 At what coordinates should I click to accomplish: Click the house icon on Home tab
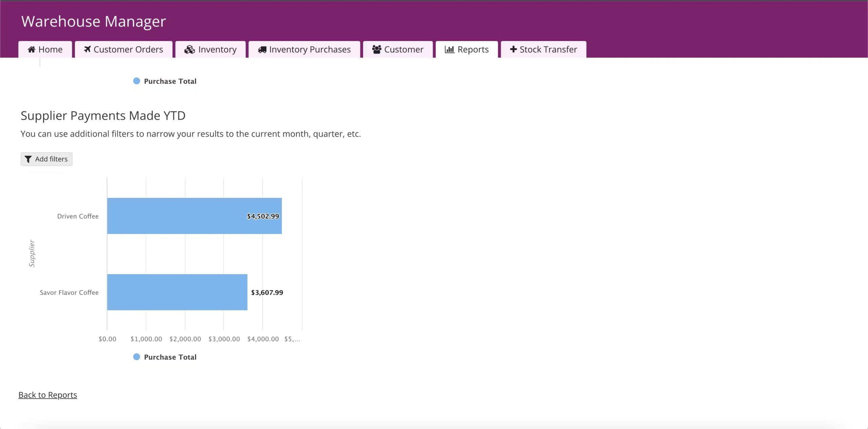pyautogui.click(x=32, y=49)
